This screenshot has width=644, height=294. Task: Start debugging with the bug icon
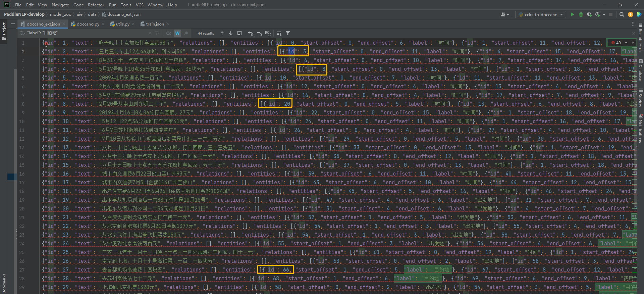pyautogui.click(x=581, y=14)
